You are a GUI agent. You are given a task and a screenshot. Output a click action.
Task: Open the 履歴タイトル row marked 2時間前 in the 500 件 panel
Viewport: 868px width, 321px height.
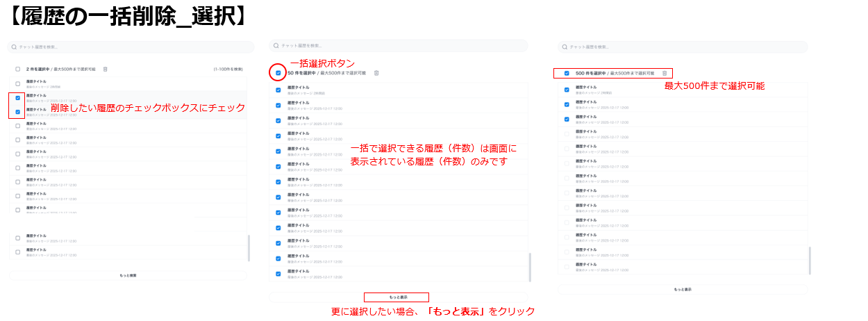coord(683,90)
